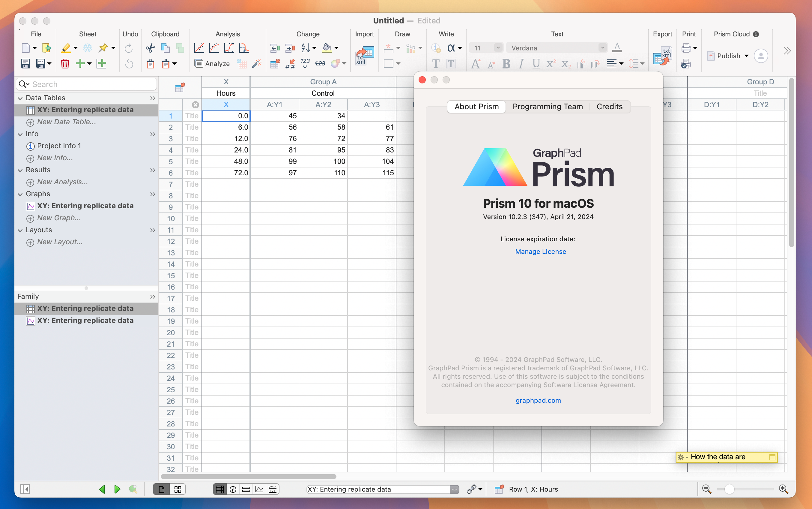Select the About Prism tab

tap(476, 106)
